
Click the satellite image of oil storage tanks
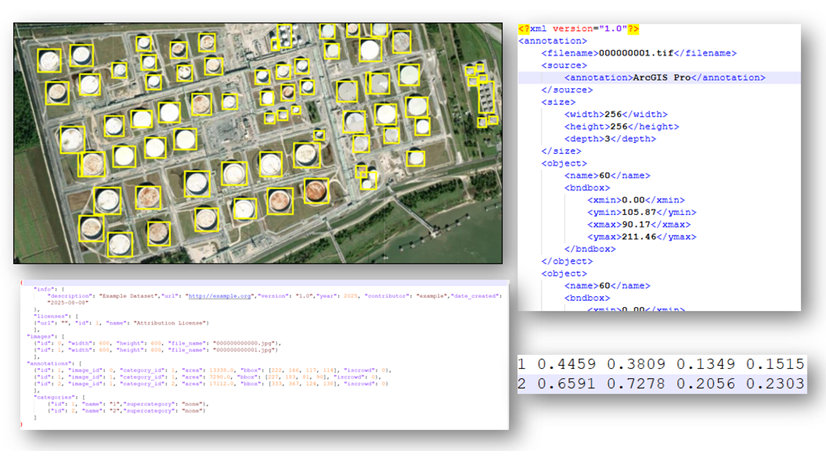click(258, 143)
